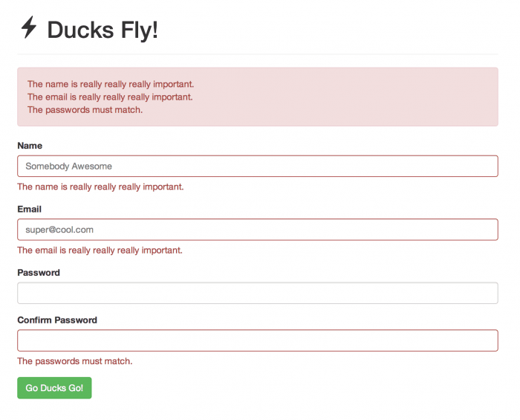
Task: Click the Name field label
Action: 30,146
